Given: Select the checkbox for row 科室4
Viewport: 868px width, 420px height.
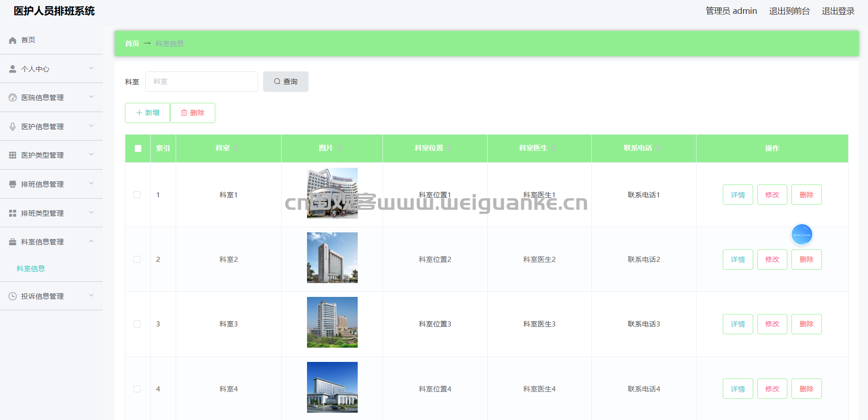Looking at the screenshot, I should (x=137, y=389).
